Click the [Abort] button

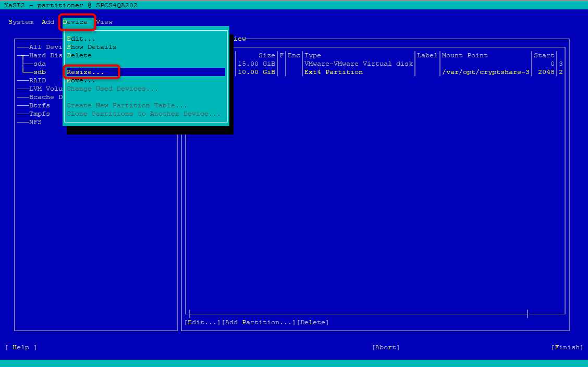click(386, 348)
